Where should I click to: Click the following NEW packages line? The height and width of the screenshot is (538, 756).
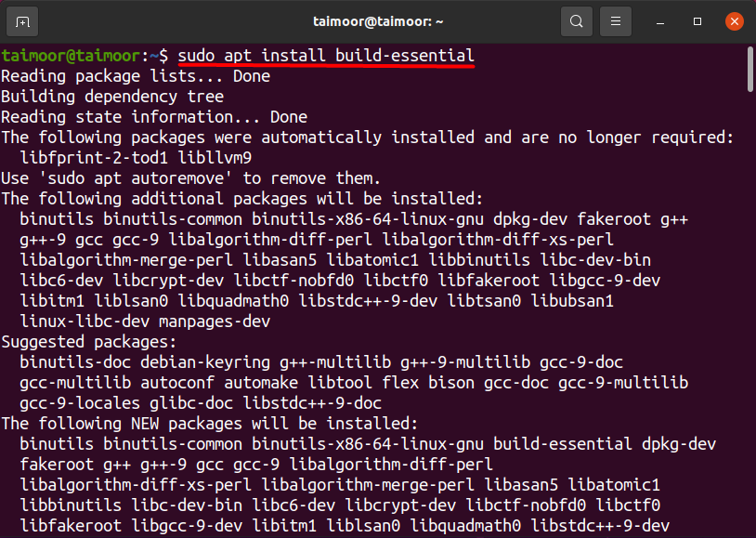[x=209, y=424]
